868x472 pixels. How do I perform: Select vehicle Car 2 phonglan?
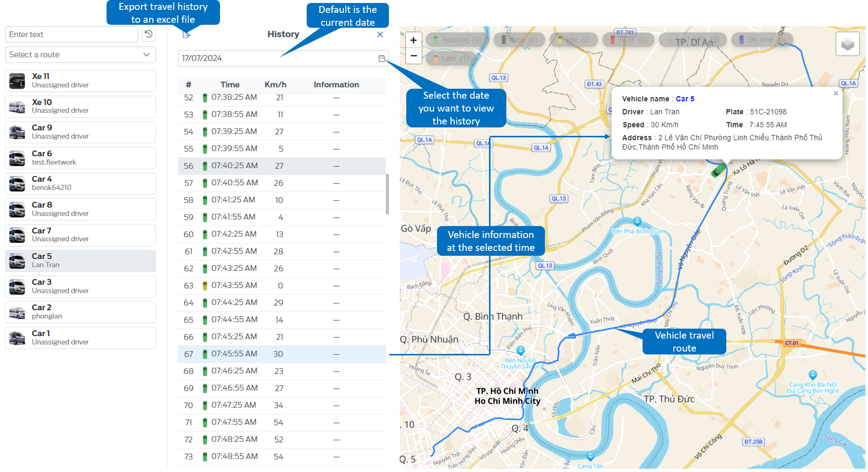pyautogui.click(x=80, y=312)
